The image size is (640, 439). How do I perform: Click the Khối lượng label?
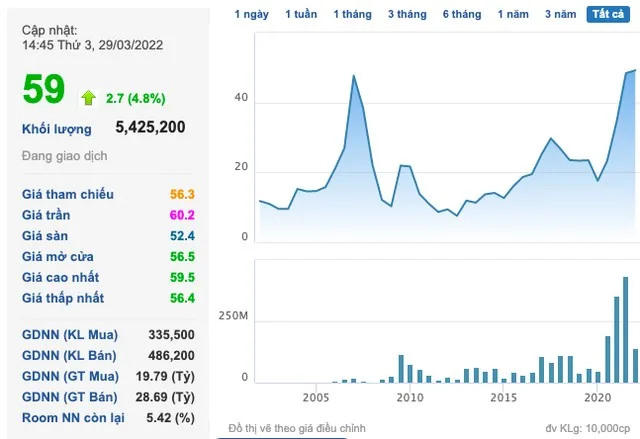coord(57,129)
